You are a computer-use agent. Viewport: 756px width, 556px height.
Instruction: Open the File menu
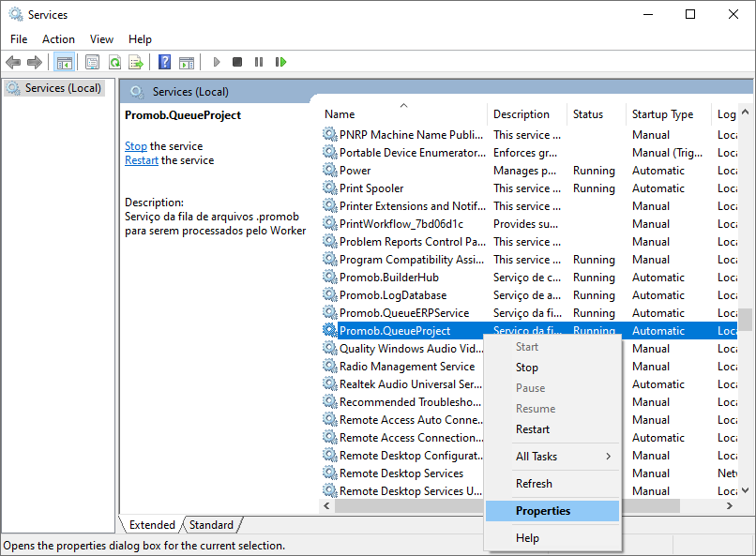pyautogui.click(x=19, y=39)
